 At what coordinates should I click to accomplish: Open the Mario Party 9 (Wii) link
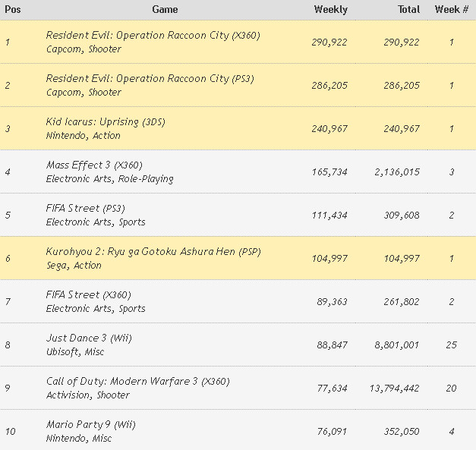click(x=90, y=425)
